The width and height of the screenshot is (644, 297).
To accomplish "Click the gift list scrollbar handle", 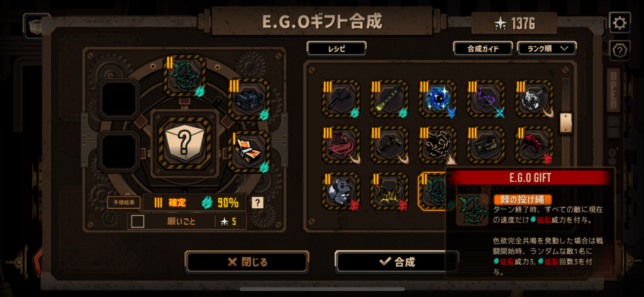I will (566, 123).
